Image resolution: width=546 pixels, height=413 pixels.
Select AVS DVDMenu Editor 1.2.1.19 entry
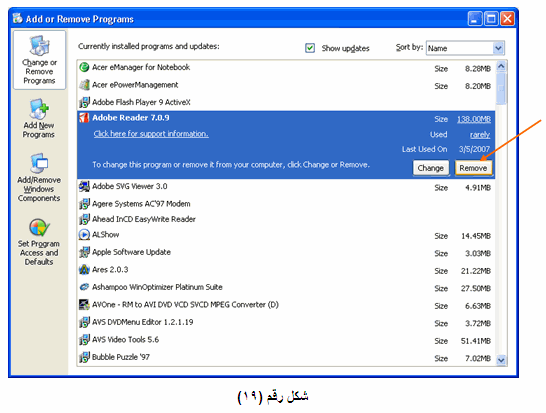[286, 322]
